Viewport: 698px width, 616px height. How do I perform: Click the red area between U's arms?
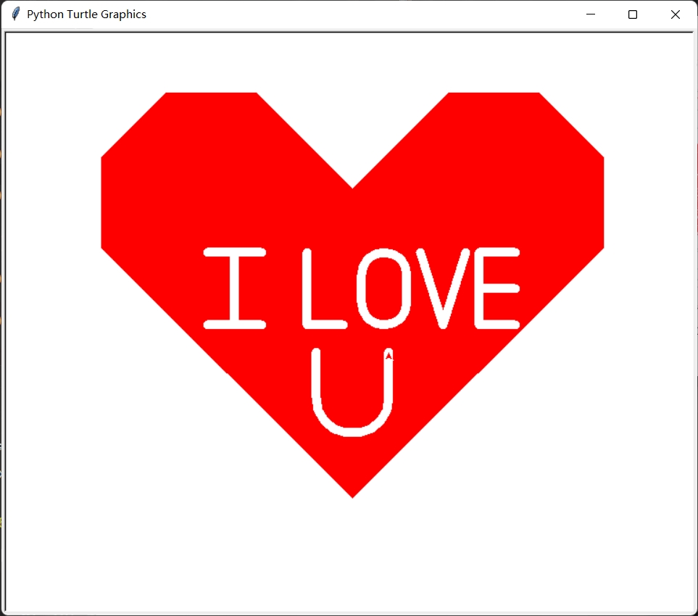tap(352, 384)
